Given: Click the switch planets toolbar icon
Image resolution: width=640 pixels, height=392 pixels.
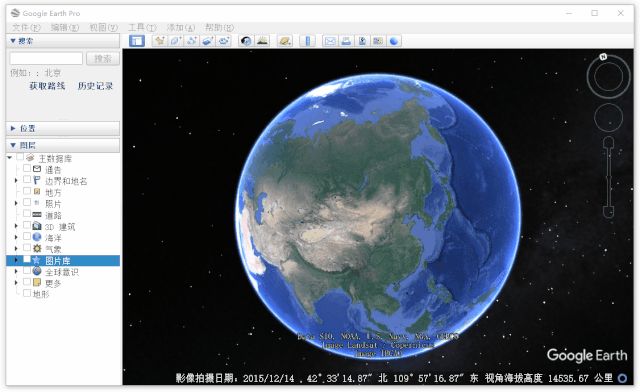Looking at the screenshot, I should click(284, 41).
